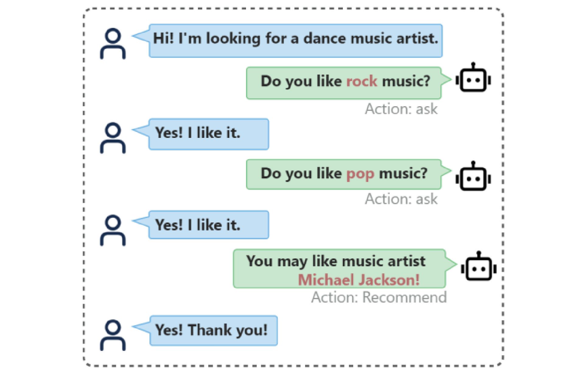Click the red word 'pop'

pyautogui.click(x=360, y=174)
